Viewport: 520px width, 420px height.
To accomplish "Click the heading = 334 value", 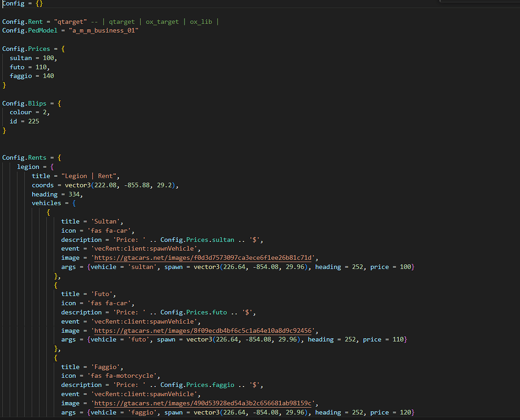I will click(x=75, y=194).
